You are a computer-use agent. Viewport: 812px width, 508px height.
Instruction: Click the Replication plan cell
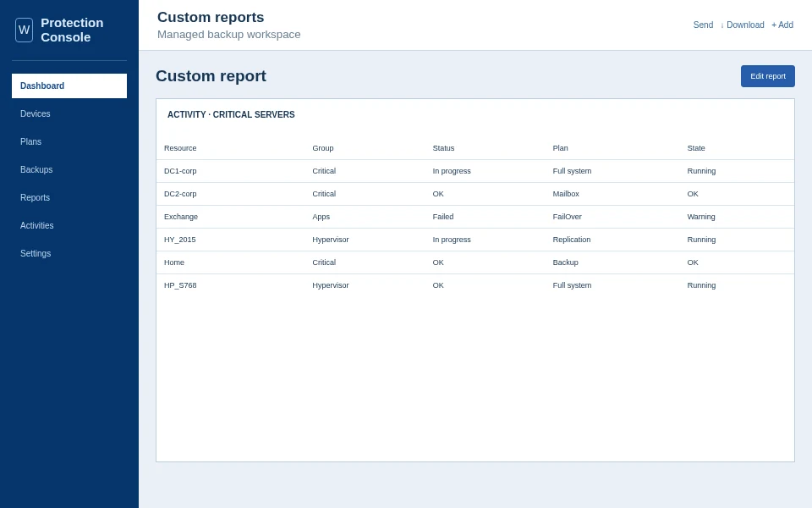coord(571,240)
